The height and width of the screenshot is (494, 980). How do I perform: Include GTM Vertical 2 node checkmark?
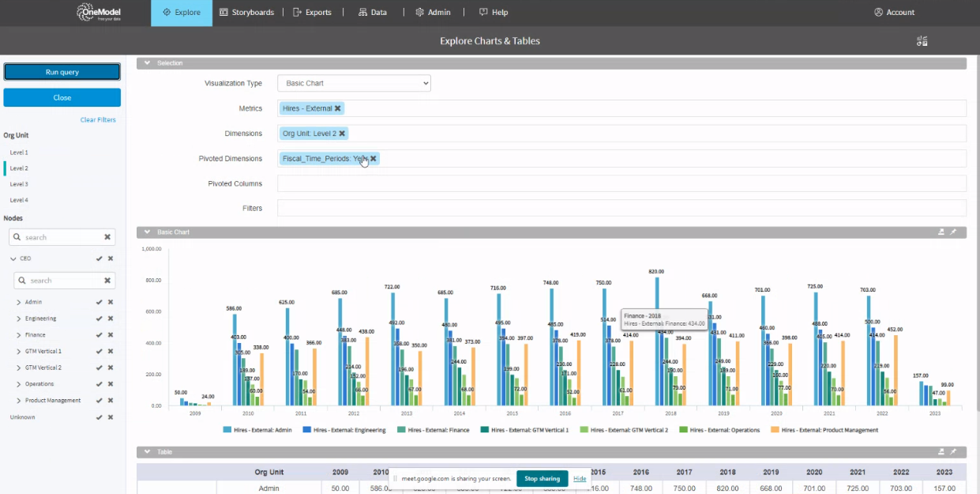pos(99,368)
